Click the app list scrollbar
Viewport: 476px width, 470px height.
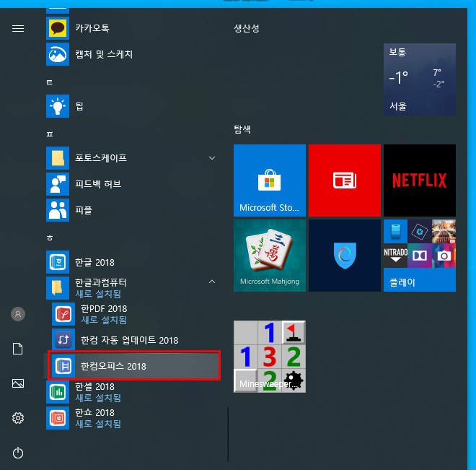(228, 435)
